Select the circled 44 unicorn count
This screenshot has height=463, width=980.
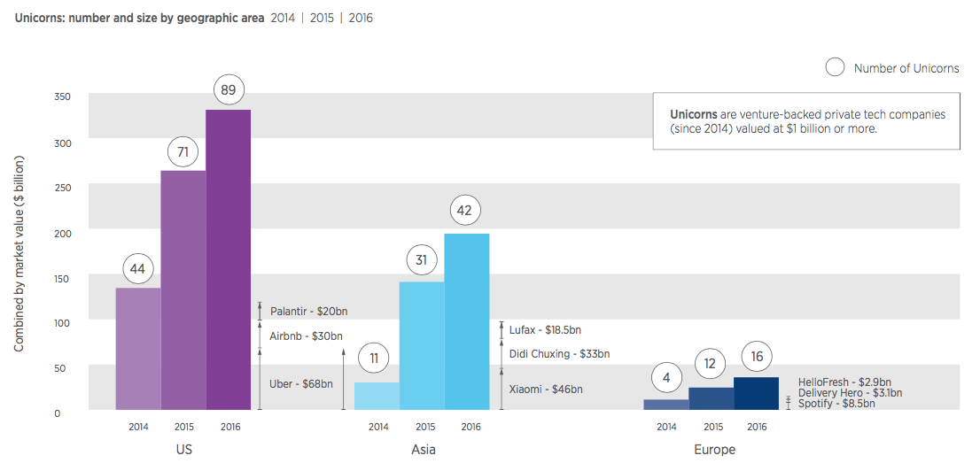pos(138,268)
